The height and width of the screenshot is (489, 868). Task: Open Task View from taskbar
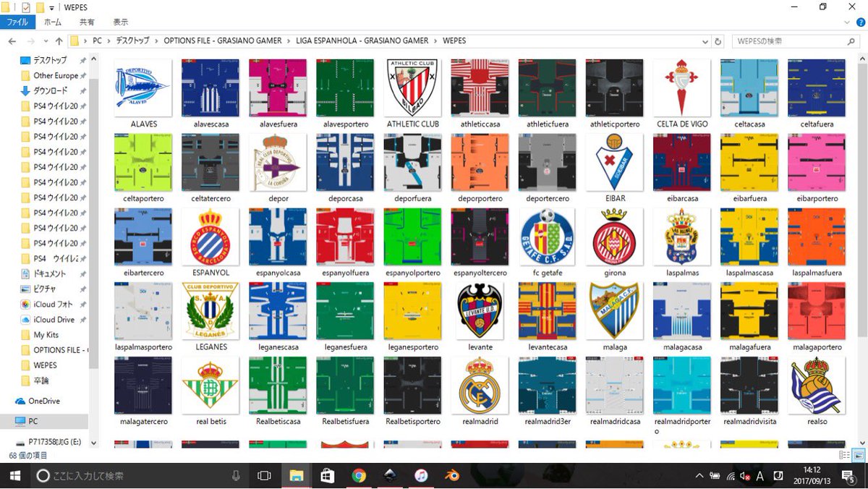265,475
